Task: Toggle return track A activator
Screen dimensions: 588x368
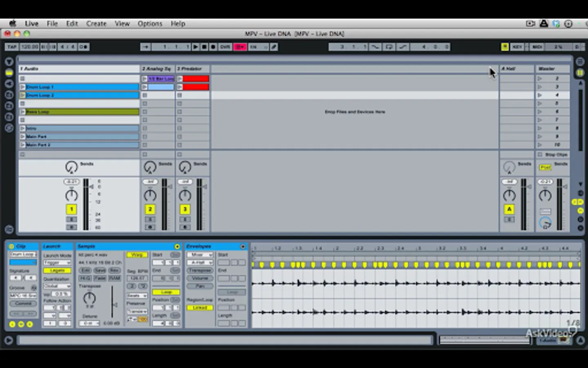Action: click(509, 209)
